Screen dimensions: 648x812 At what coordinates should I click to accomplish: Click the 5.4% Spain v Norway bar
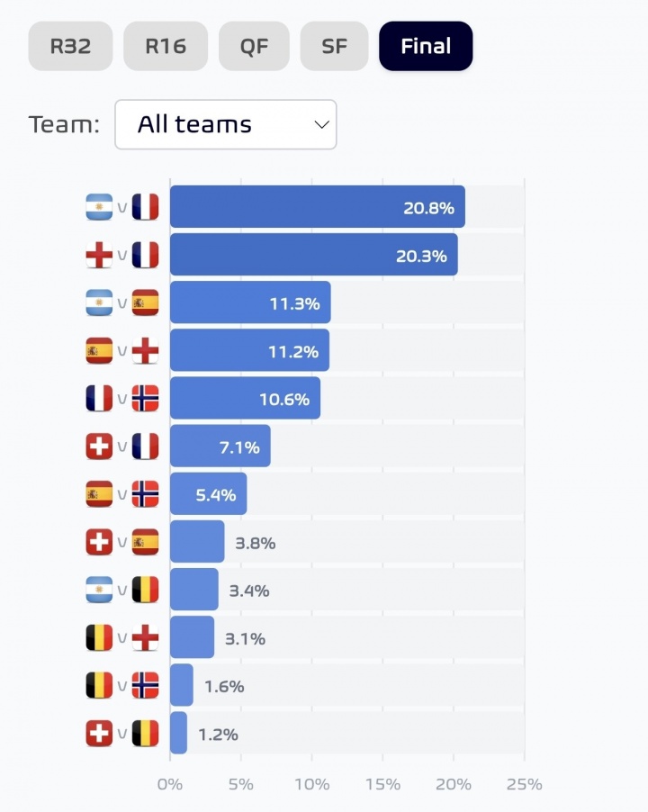pos(209,493)
